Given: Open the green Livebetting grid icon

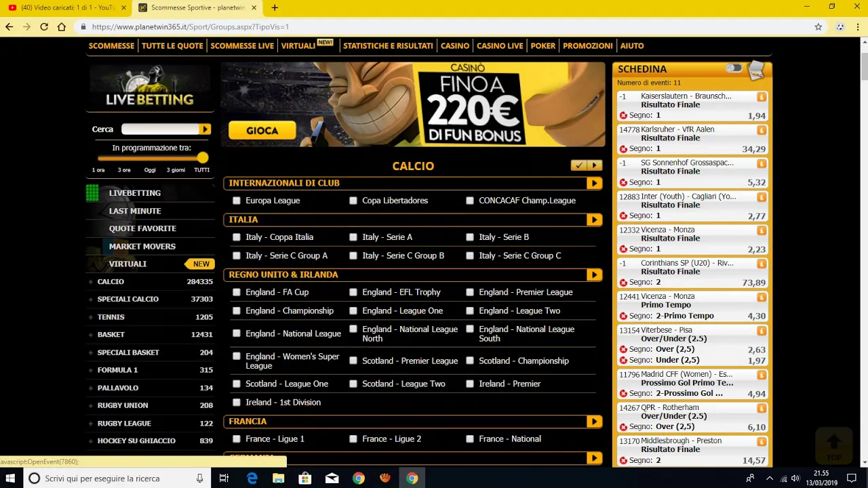Looking at the screenshot, I should pyautogui.click(x=92, y=193).
